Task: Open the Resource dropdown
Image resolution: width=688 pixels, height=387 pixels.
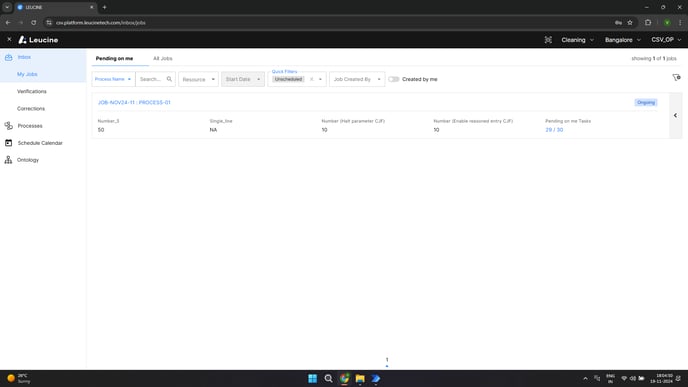Action: click(198, 79)
